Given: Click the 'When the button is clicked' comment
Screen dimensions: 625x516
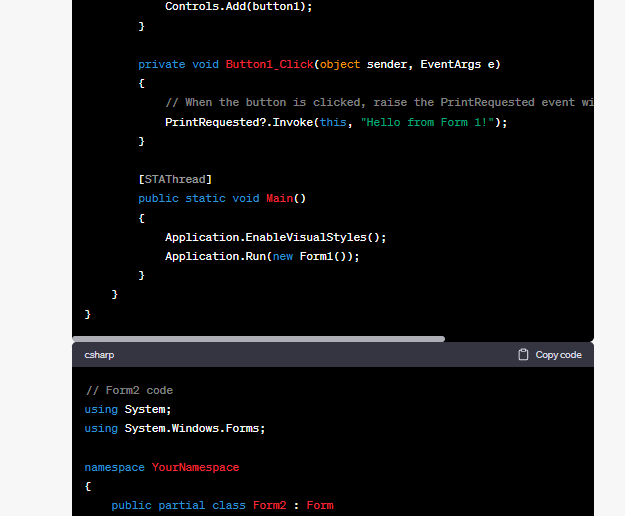Looking at the screenshot, I should 380,102.
